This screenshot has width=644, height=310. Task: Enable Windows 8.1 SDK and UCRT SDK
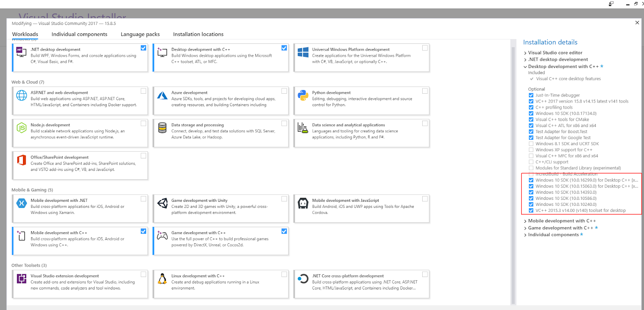pyautogui.click(x=531, y=144)
